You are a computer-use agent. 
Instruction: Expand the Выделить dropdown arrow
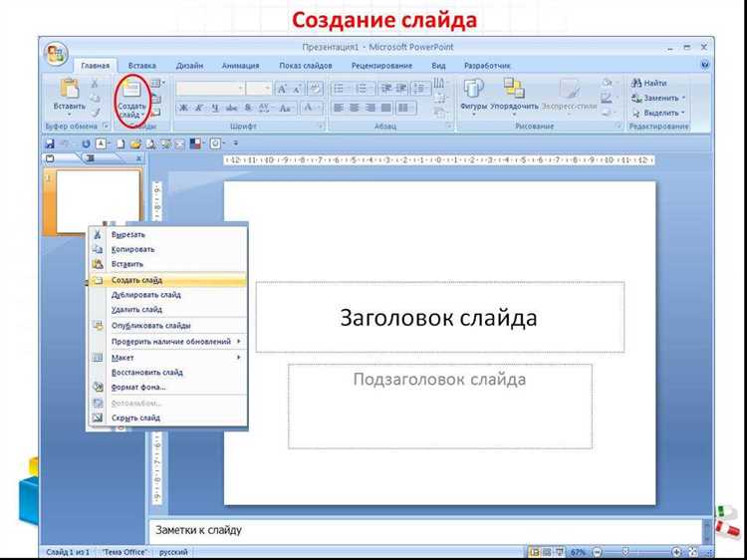click(x=683, y=113)
